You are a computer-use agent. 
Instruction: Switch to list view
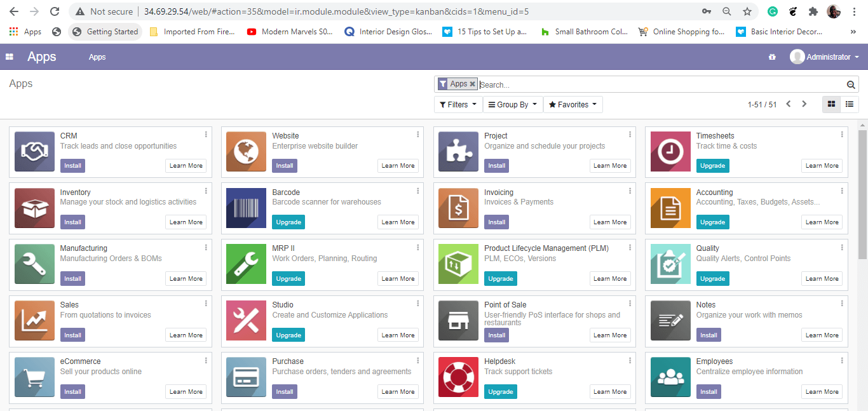[x=850, y=104]
